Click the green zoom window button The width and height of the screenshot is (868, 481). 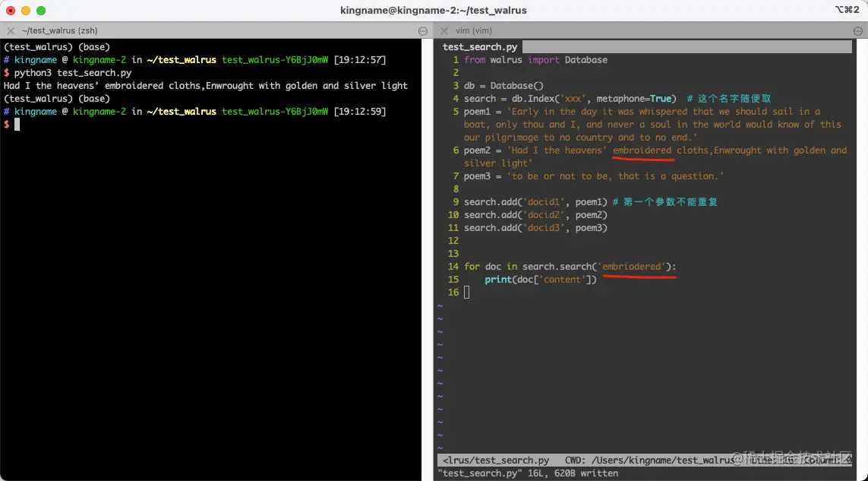coord(41,11)
